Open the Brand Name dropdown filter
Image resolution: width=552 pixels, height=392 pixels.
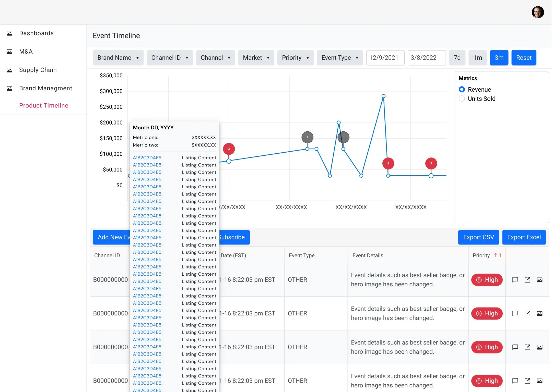coord(118,58)
